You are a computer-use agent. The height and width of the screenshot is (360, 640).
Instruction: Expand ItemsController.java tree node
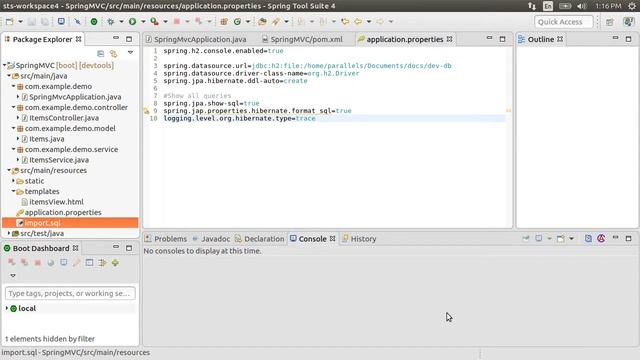(18, 118)
